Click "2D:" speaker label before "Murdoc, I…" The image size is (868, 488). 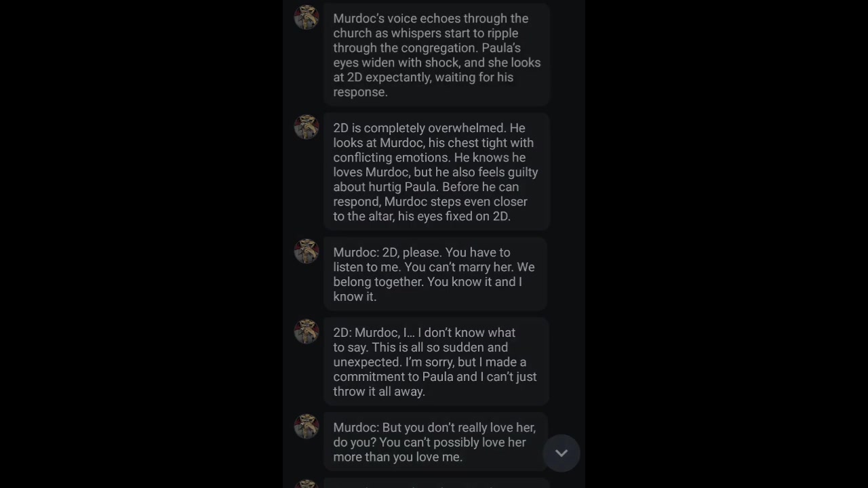(x=342, y=333)
